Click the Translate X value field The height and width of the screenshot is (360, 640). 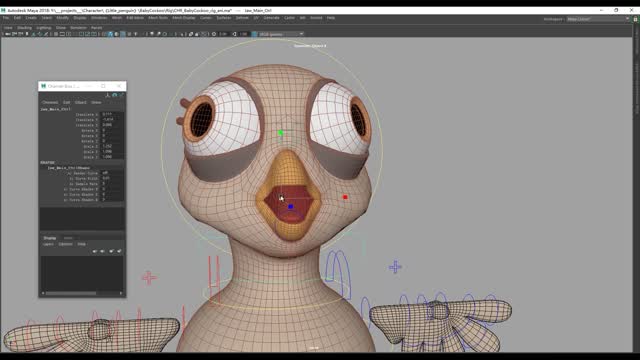112,115
